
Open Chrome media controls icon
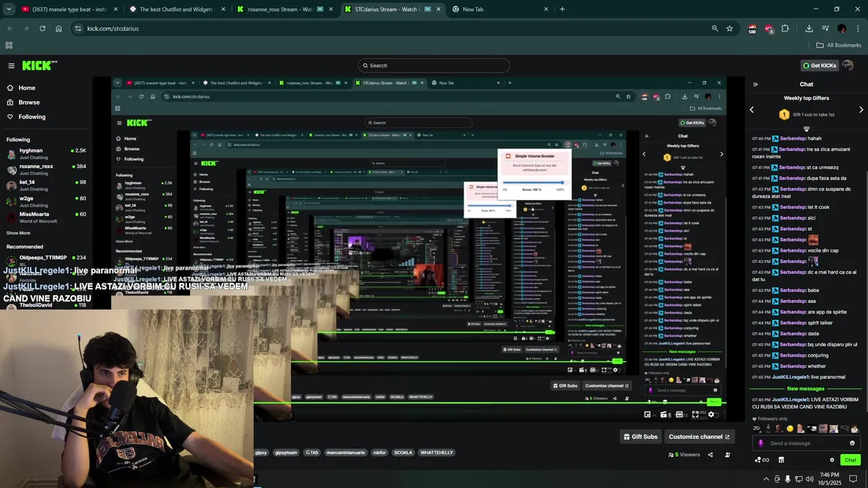click(x=825, y=28)
